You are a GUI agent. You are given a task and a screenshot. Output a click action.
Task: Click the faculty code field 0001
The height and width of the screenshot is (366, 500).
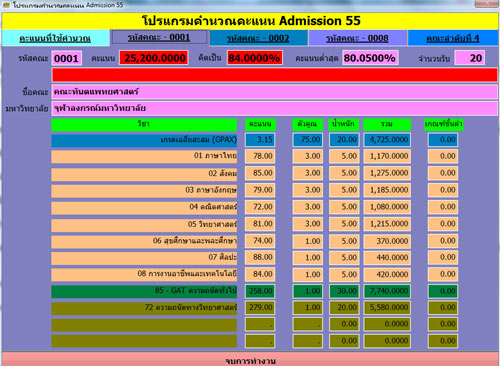pos(66,58)
